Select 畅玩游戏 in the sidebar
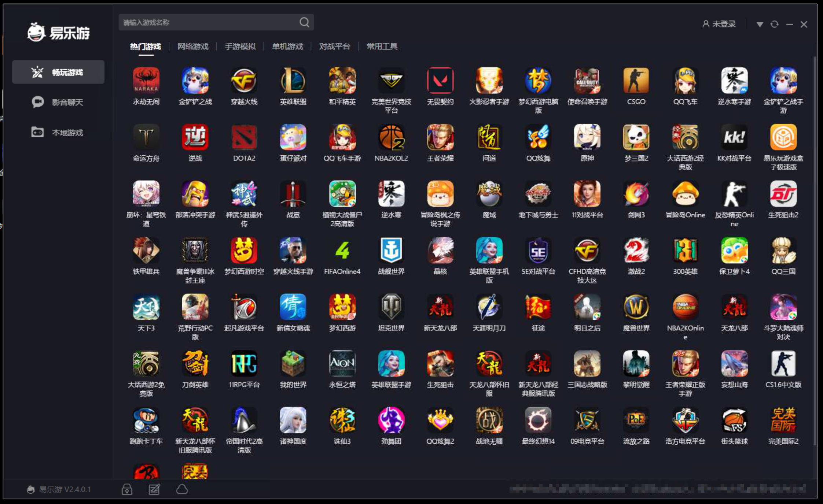This screenshot has height=504, width=823. [58, 72]
